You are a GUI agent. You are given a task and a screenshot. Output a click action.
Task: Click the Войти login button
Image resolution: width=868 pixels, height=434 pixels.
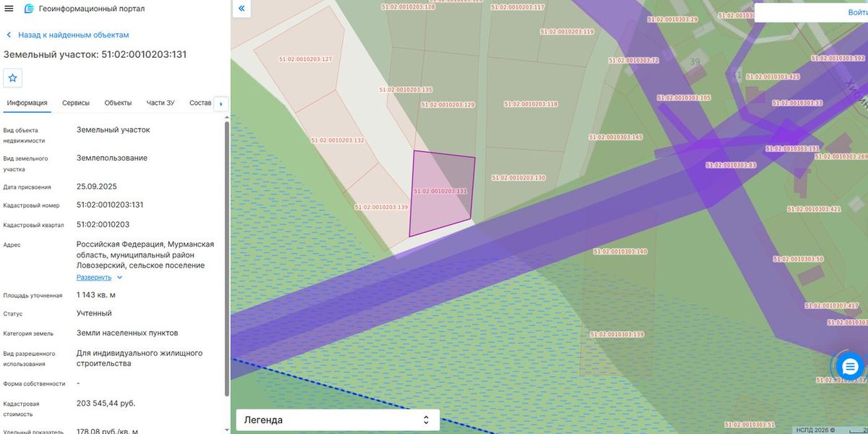pos(857,12)
